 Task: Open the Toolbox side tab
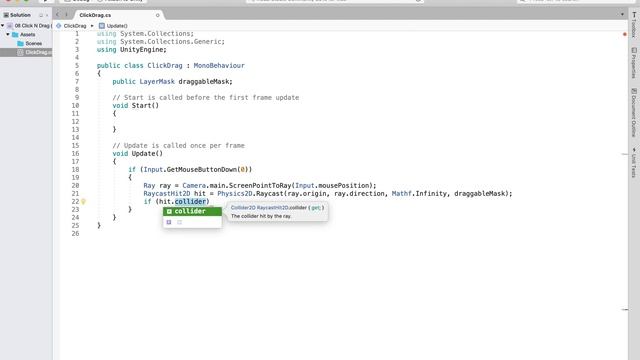click(634, 25)
